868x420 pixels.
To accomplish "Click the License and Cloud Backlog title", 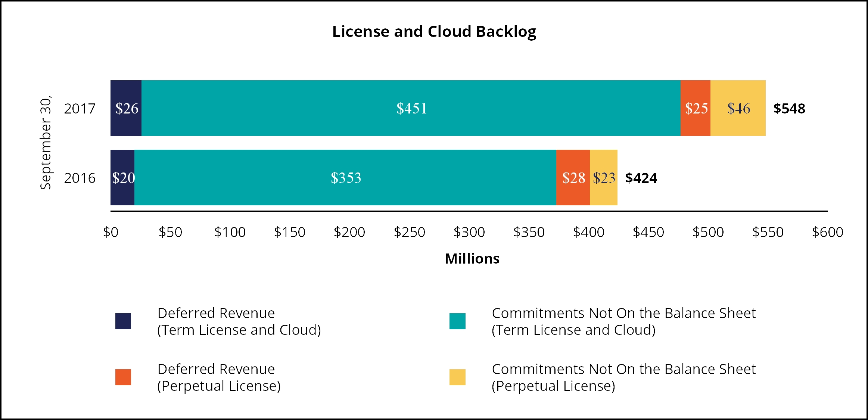I will pyautogui.click(x=434, y=32).
